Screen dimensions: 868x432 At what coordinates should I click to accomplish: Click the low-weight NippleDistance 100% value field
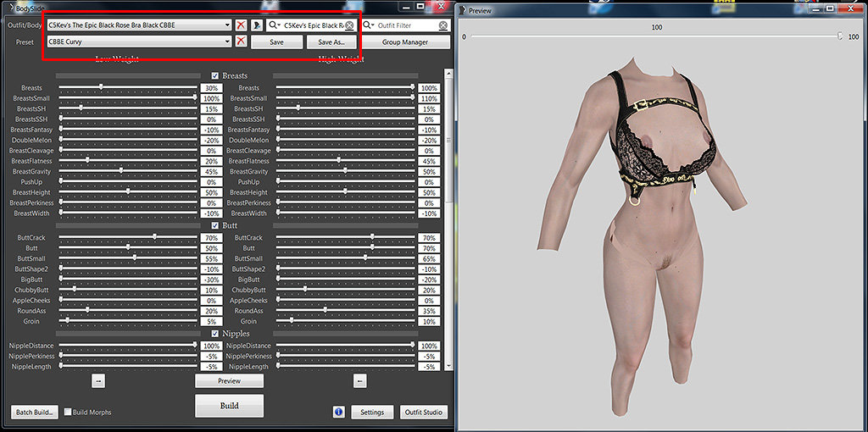[211, 346]
